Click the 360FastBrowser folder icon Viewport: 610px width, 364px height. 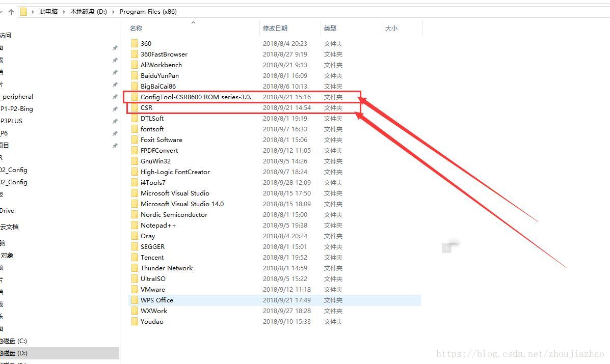(x=135, y=54)
